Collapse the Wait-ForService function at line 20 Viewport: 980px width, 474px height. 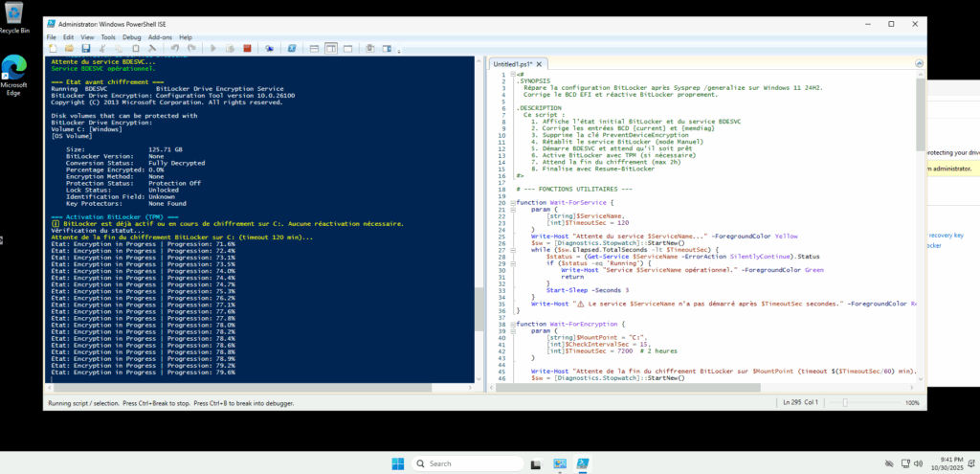(515, 203)
